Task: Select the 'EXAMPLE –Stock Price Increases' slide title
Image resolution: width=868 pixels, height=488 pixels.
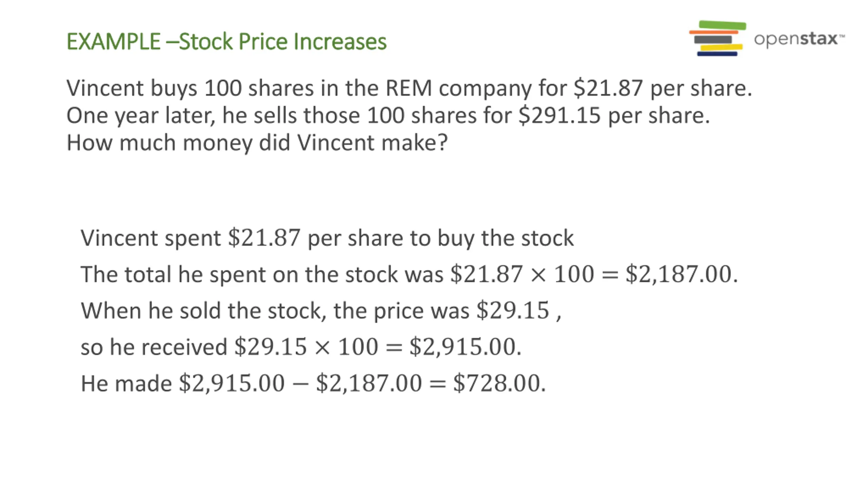Action: (x=226, y=41)
